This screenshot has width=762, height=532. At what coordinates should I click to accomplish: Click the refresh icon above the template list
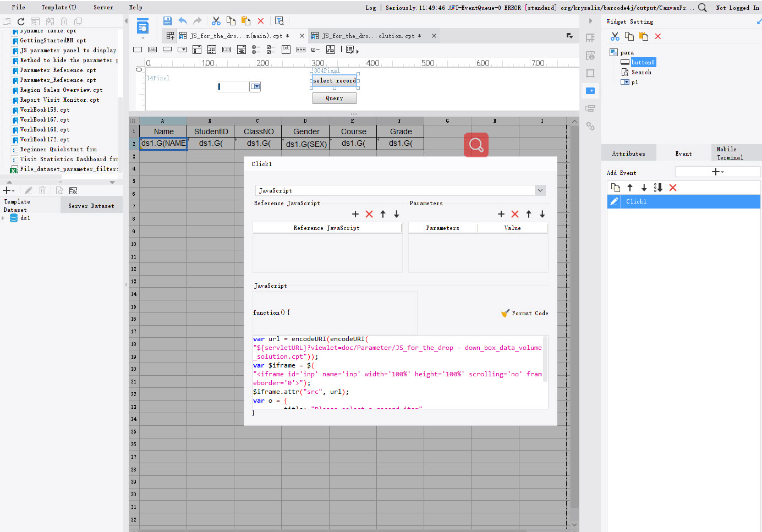point(21,21)
